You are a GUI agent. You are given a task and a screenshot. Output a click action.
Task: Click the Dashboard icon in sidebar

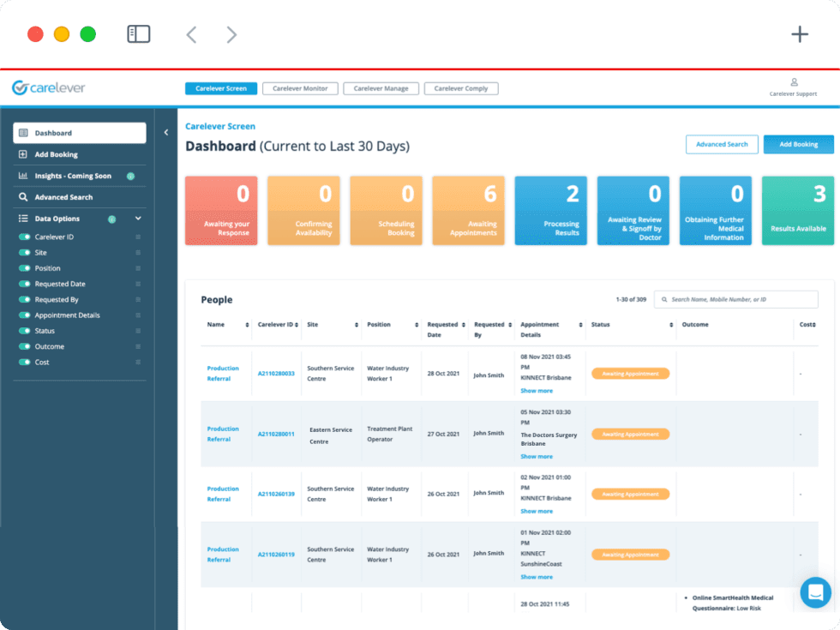[x=24, y=133]
